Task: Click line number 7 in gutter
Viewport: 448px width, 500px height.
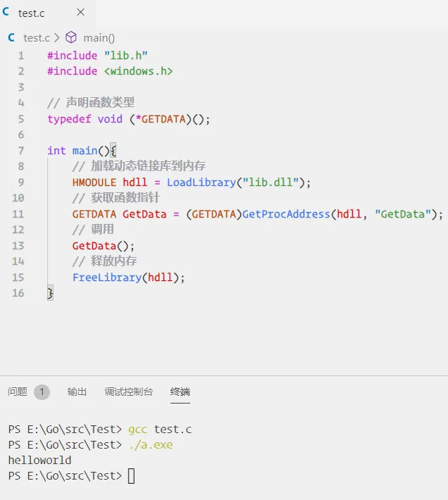Action: pos(21,151)
